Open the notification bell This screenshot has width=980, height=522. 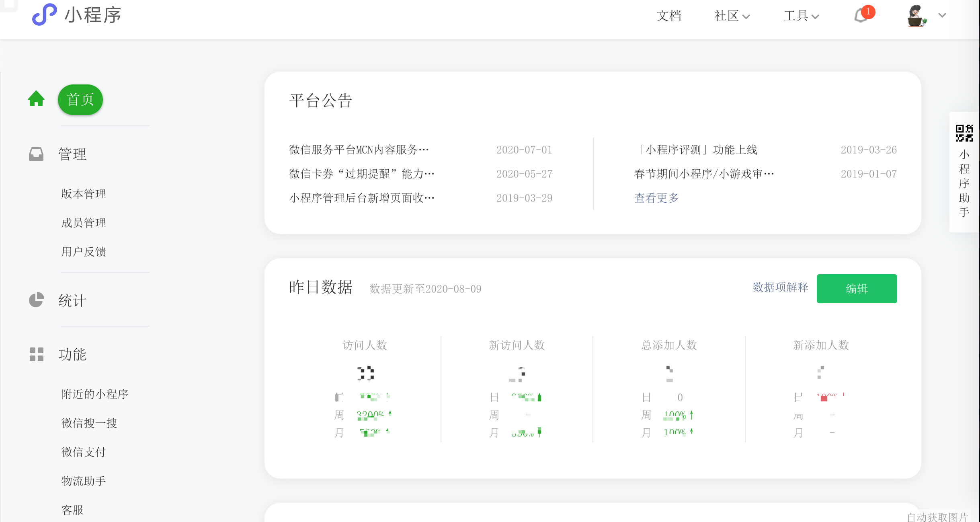point(861,16)
